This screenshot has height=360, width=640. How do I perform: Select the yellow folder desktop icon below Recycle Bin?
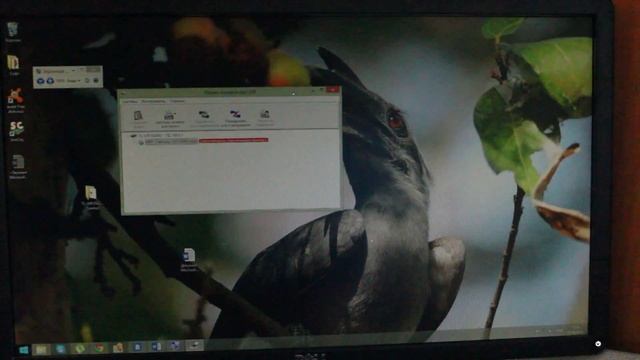point(13,65)
